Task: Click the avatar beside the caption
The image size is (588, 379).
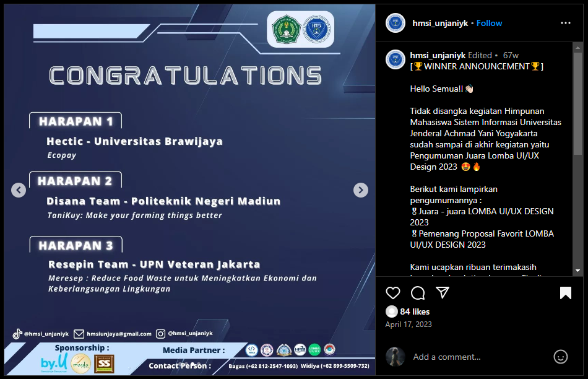Action: 396,60
